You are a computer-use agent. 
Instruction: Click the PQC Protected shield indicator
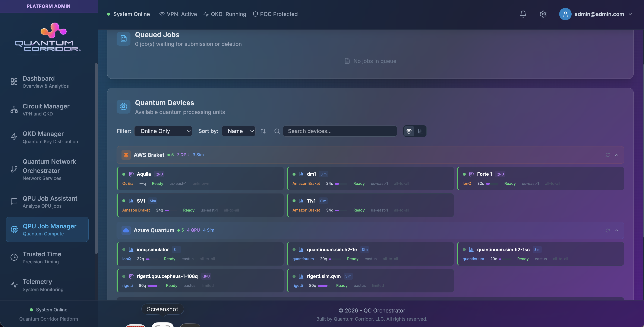(x=275, y=14)
